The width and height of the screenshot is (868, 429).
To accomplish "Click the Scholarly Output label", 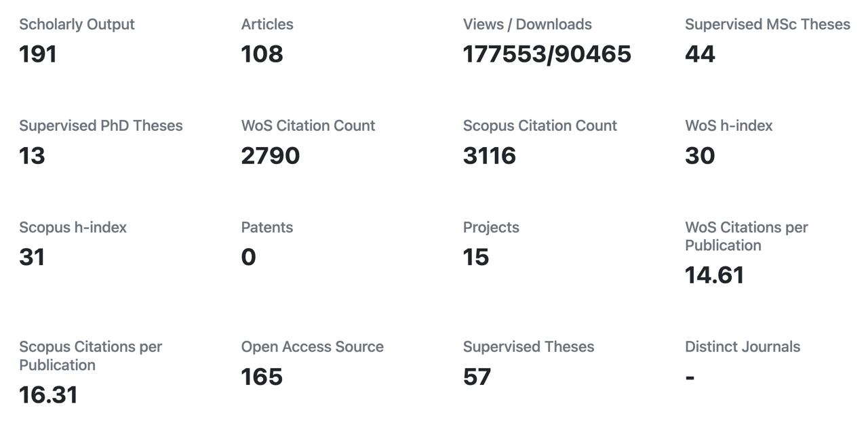I will point(77,24).
